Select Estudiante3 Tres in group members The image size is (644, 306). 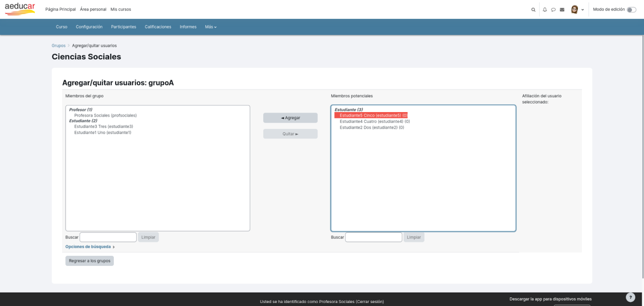click(x=103, y=127)
